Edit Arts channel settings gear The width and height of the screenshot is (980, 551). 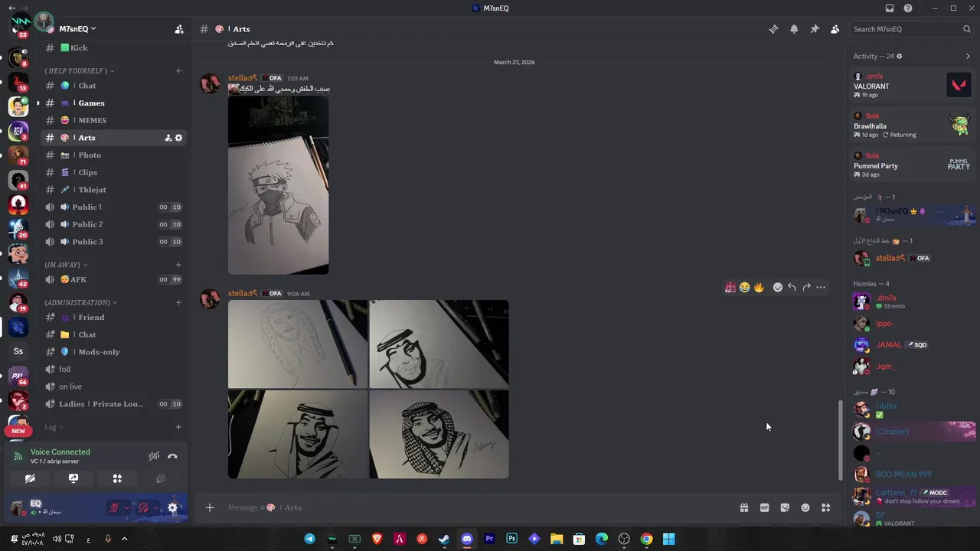(x=178, y=138)
